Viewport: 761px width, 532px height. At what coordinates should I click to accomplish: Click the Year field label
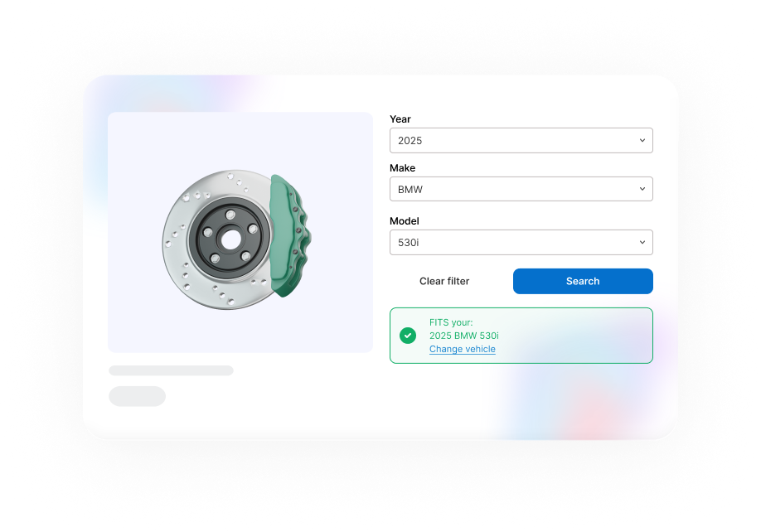point(400,119)
